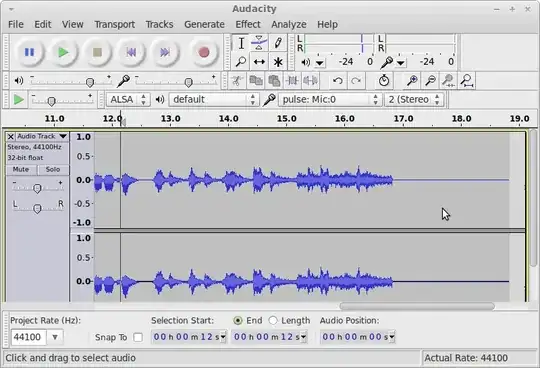Click the 15.0 timeline ruler mark
Viewport: 540px width, 368px height.
287,119
